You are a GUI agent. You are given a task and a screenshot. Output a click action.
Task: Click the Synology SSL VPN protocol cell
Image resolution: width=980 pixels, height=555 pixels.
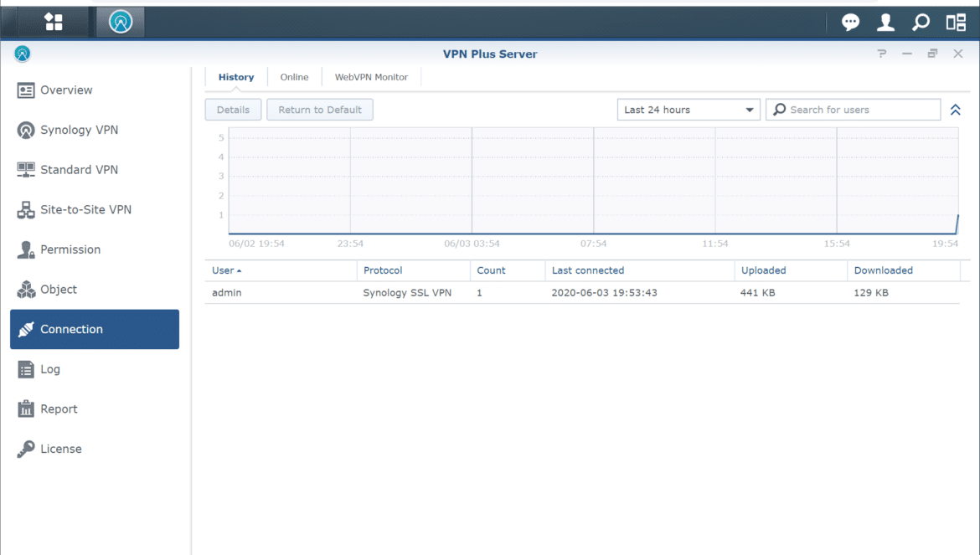point(408,292)
